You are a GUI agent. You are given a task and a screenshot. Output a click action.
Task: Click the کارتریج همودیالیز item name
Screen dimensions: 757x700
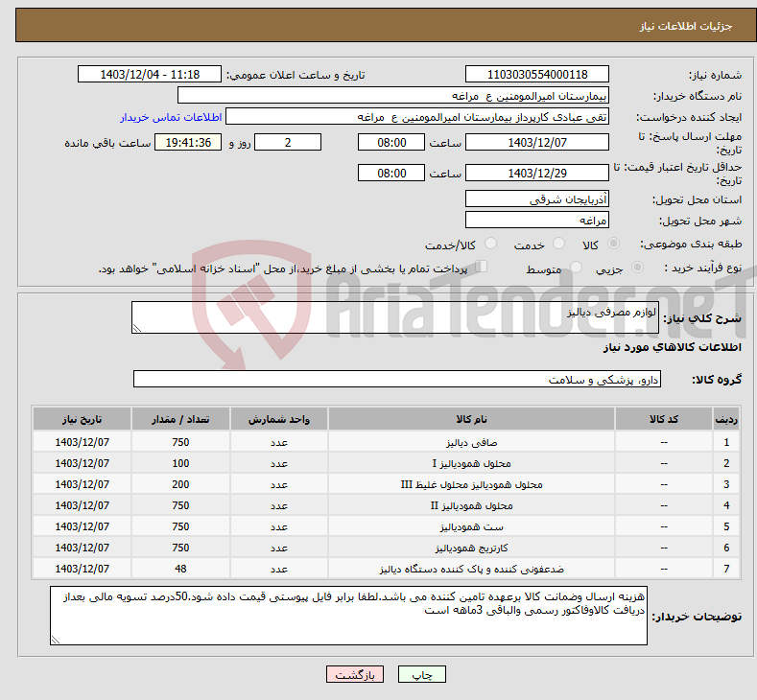471,548
